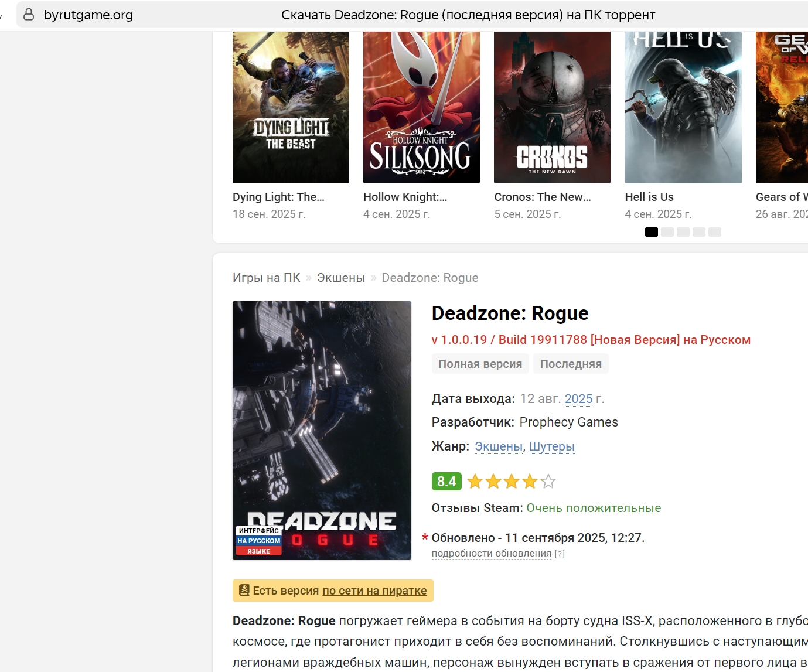
Task: Expand подробности обновления details
Action: (x=492, y=554)
